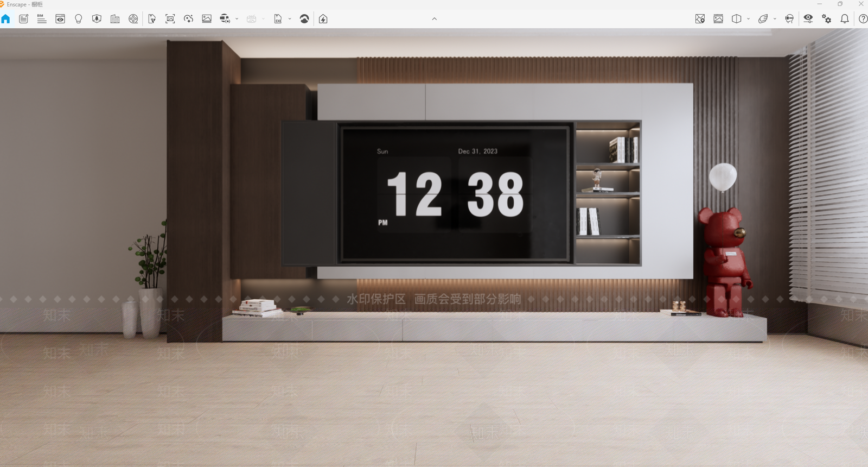The height and width of the screenshot is (467, 868).
Task: Expand the batch rendering dropdown arrow
Action: (x=237, y=19)
